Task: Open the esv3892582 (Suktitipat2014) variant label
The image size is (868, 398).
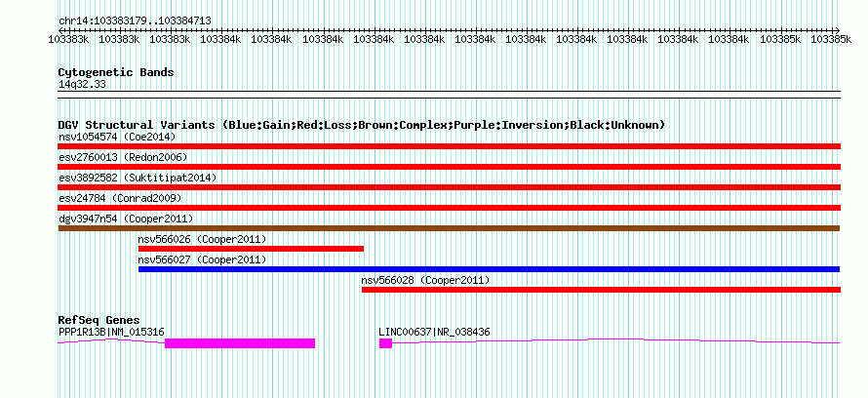Action: (x=138, y=178)
